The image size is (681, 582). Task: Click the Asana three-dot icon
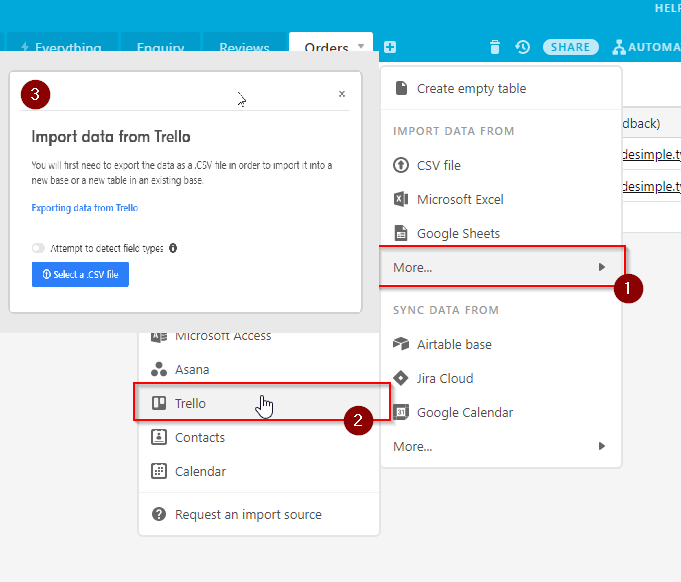(159, 369)
